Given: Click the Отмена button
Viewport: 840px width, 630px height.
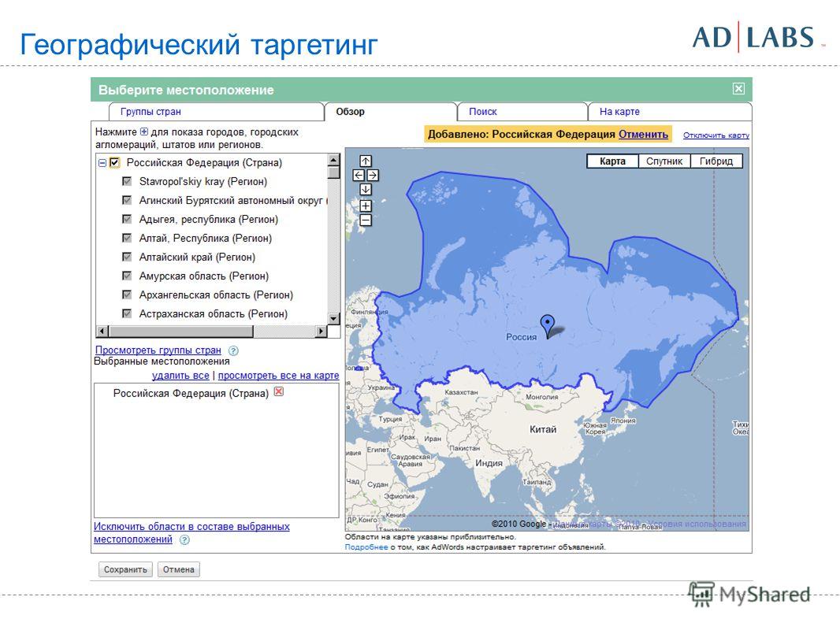Looking at the screenshot, I should [178, 569].
